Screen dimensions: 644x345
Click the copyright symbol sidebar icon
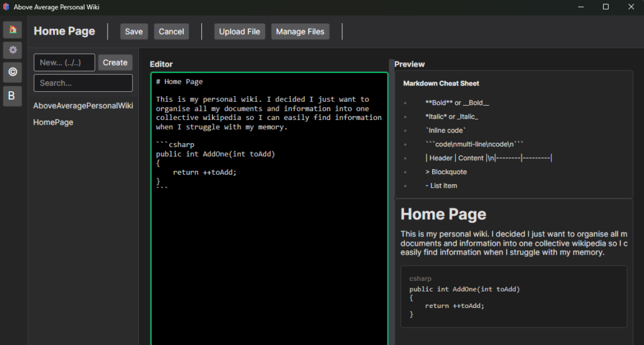click(13, 72)
